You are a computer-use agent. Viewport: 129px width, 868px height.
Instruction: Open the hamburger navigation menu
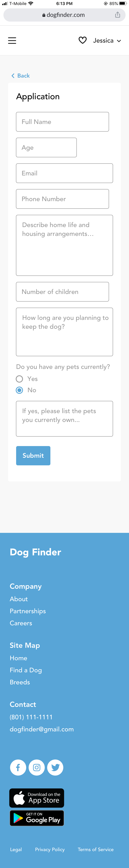coord(12,40)
